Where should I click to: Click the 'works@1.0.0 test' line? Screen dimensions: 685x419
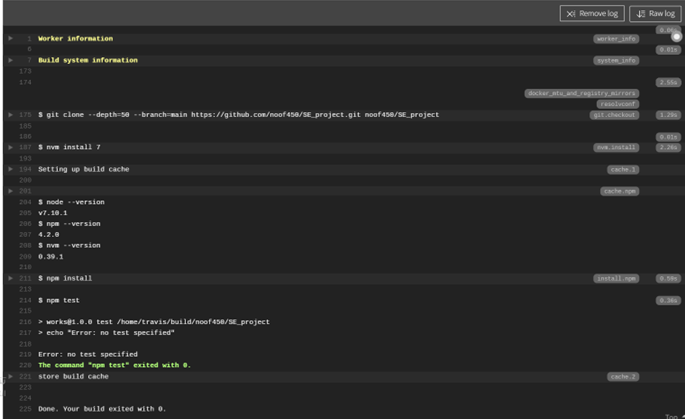[x=154, y=322]
